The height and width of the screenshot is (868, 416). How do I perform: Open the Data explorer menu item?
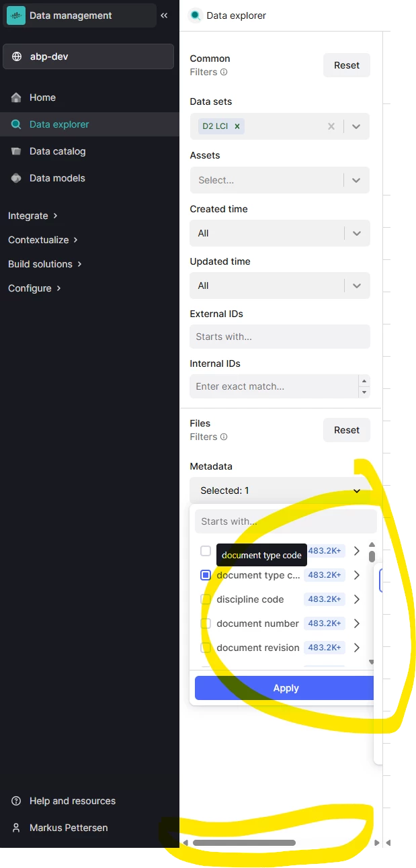[x=59, y=124]
